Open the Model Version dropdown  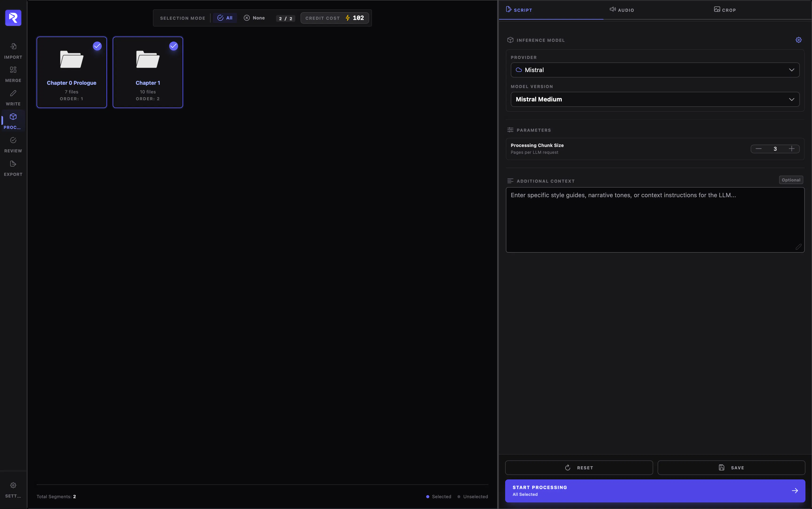click(x=655, y=99)
